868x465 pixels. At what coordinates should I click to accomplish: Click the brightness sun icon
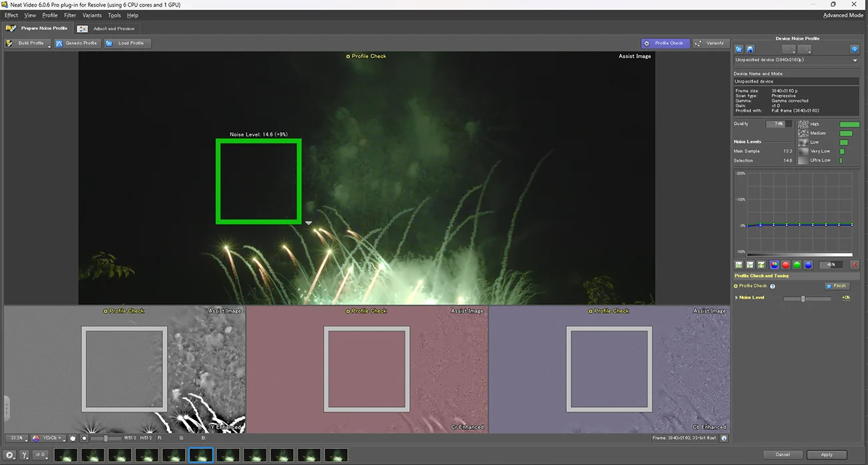[x=84, y=438]
